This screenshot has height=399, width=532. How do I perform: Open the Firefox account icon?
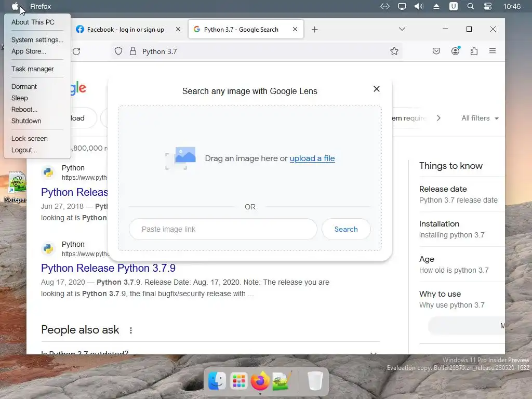coord(455,51)
